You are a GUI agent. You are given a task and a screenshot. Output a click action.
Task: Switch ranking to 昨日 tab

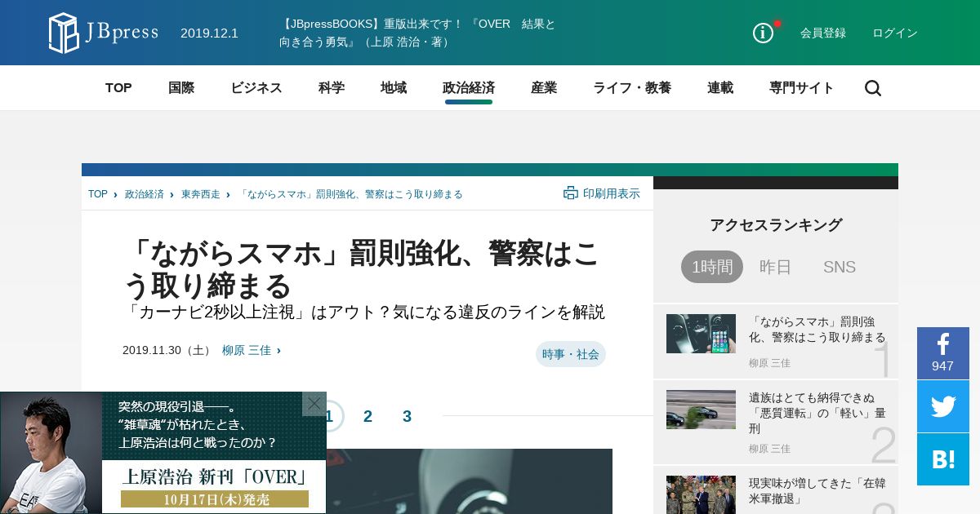[x=776, y=267]
